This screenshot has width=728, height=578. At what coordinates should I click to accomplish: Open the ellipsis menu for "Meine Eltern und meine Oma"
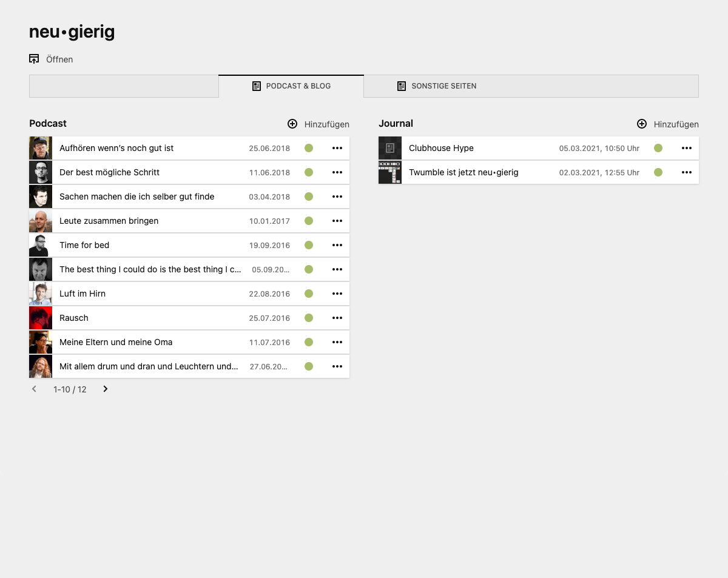pyautogui.click(x=337, y=342)
